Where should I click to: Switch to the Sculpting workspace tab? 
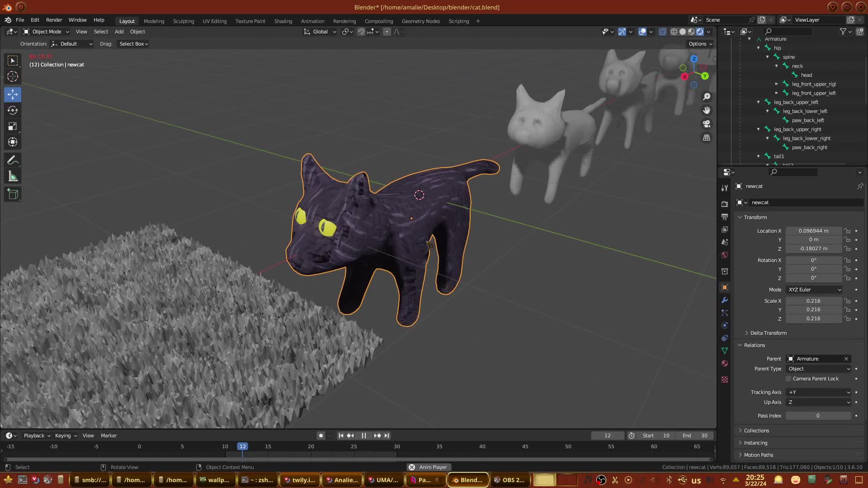[x=183, y=21]
